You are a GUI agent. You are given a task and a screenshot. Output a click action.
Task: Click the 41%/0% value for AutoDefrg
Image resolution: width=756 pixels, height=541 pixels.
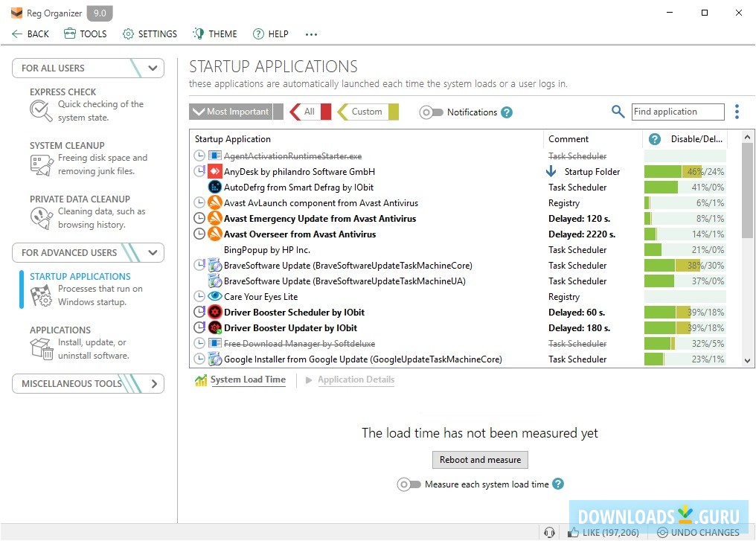coord(708,187)
